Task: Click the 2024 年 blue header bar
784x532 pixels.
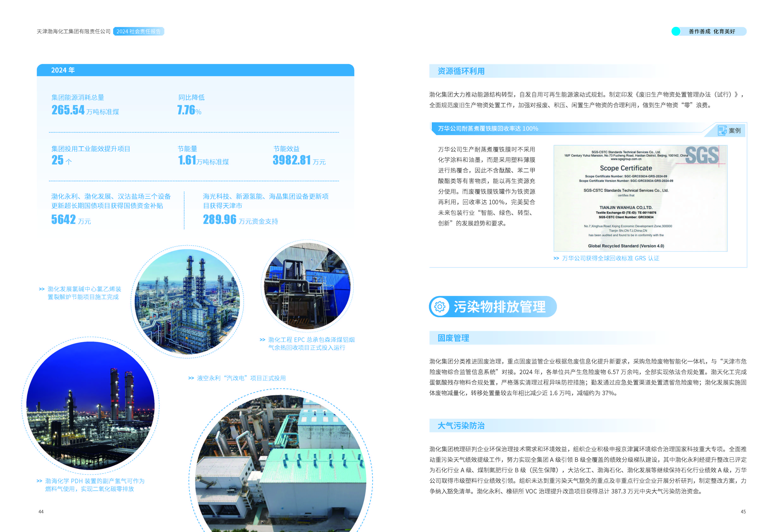Action: coord(195,70)
